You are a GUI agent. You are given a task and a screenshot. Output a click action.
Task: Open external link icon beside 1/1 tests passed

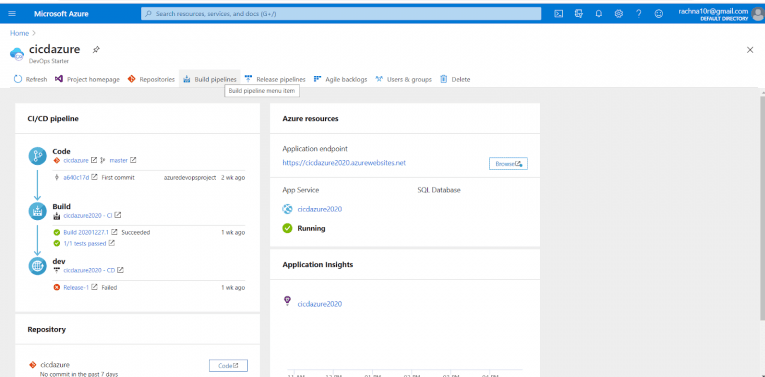pyautogui.click(x=112, y=243)
